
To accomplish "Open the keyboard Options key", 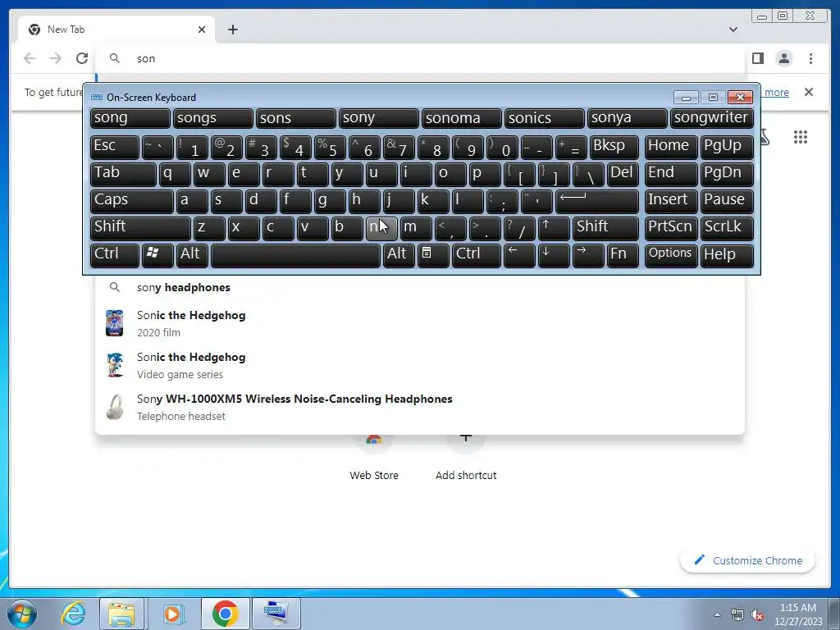I will [671, 256].
